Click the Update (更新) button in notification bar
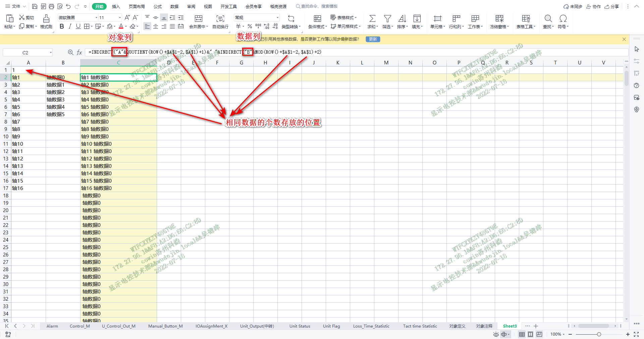This screenshot has height=339, width=644. (x=373, y=39)
